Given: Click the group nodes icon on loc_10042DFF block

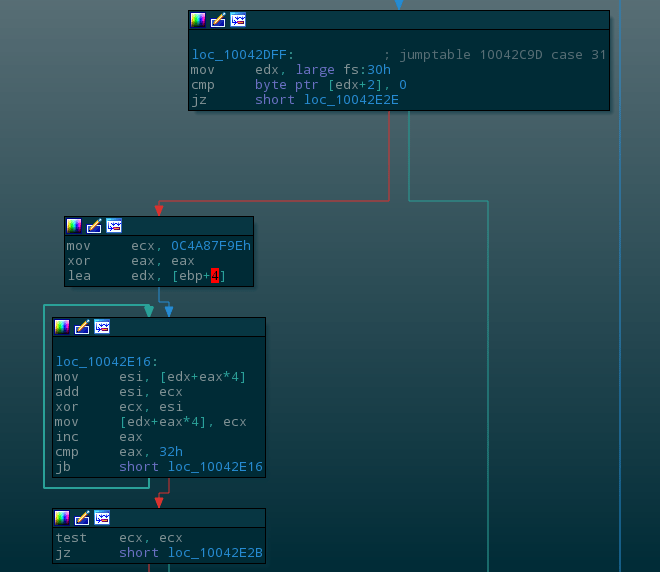Looking at the screenshot, I should [238, 20].
